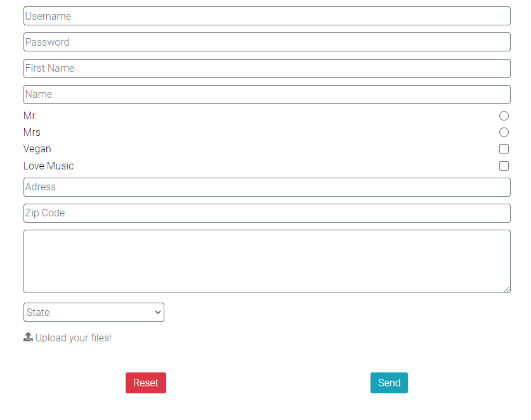Check the Vegan checkbox

coord(504,148)
